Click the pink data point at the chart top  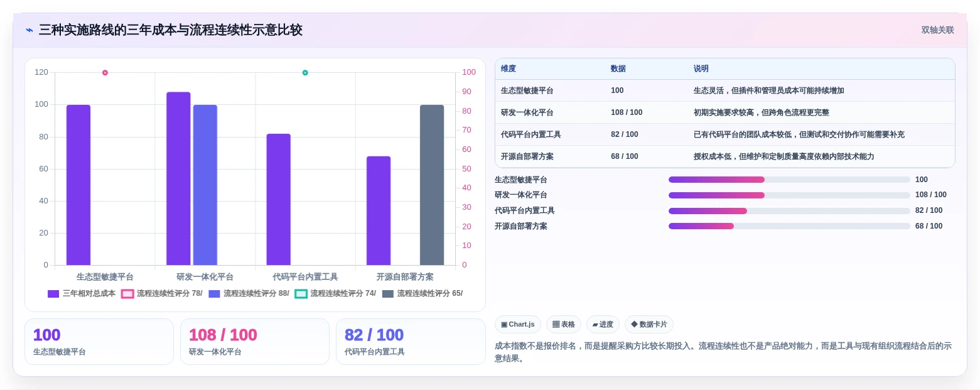tap(105, 73)
